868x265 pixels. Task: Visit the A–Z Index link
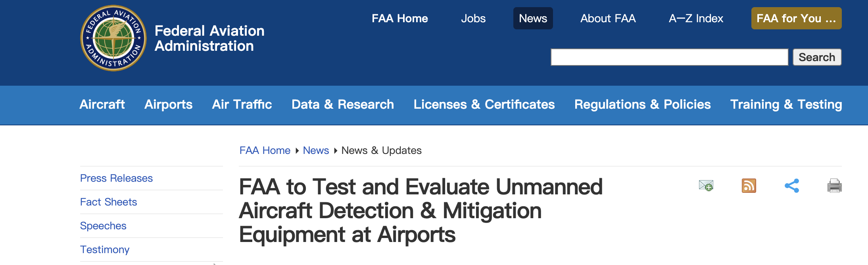[696, 18]
